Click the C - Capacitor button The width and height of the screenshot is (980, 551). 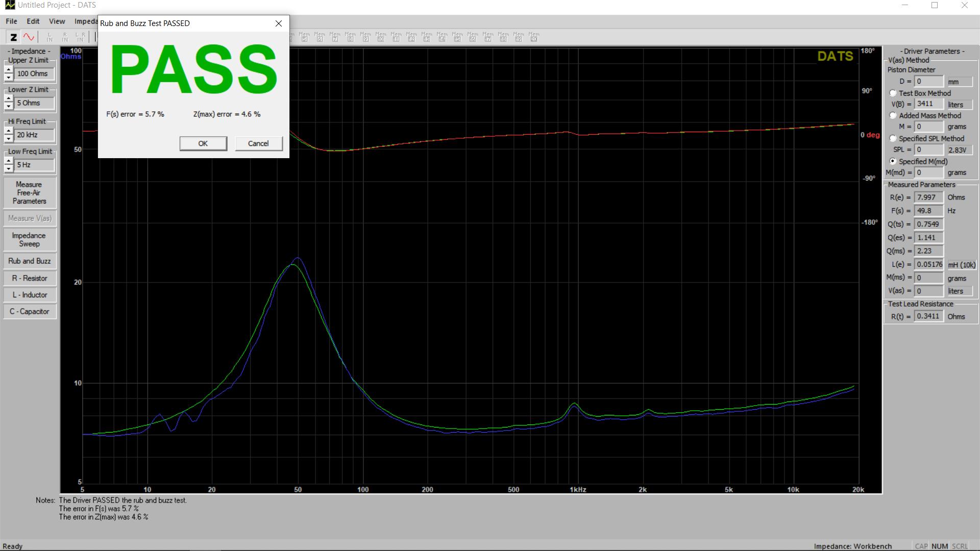(29, 311)
